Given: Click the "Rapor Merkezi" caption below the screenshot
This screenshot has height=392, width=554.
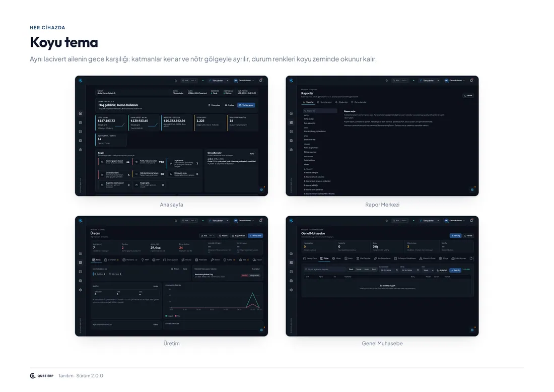Looking at the screenshot, I should 382,205.
